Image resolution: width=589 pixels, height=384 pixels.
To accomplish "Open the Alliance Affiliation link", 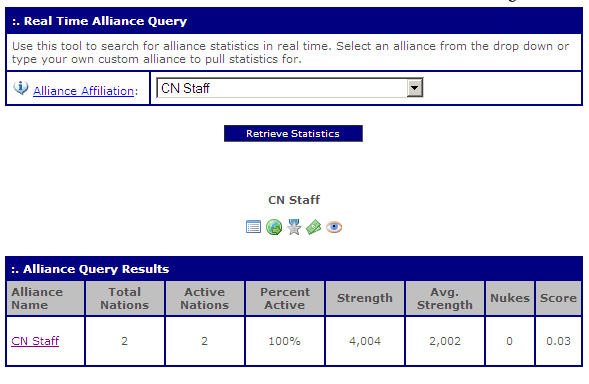I will coord(83,91).
